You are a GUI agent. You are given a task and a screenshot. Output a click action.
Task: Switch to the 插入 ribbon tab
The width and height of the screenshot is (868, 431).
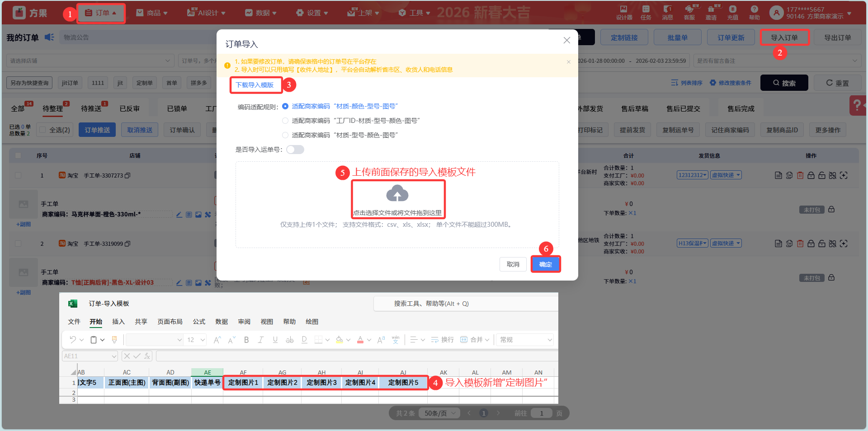[118, 322]
